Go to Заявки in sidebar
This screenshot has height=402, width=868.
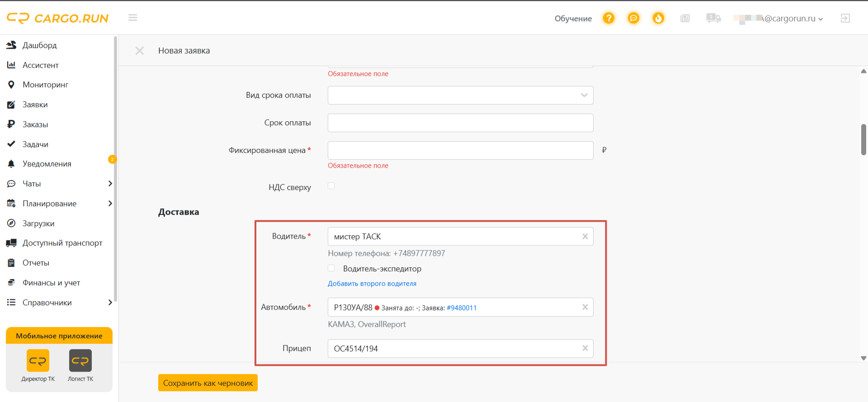click(35, 104)
